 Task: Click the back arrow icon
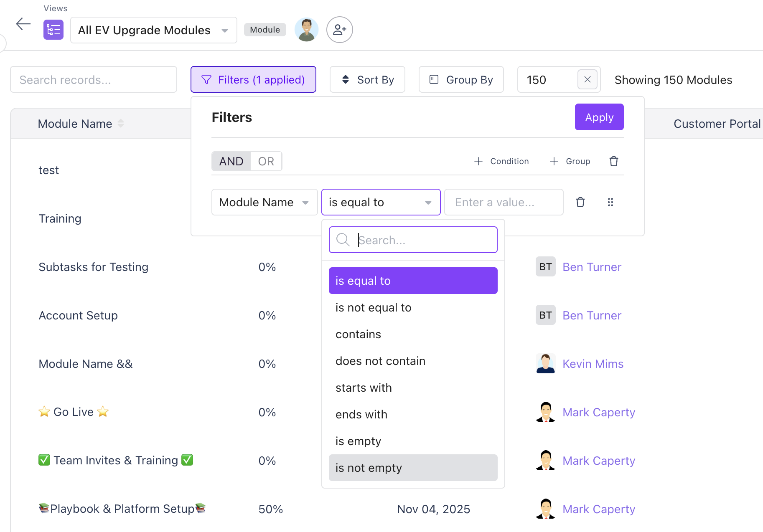[x=23, y=24]
